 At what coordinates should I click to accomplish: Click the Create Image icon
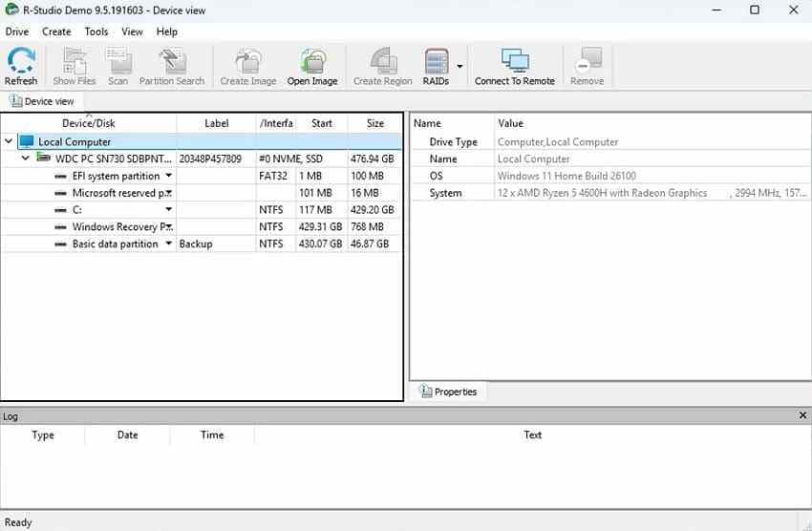coord(248,60)
